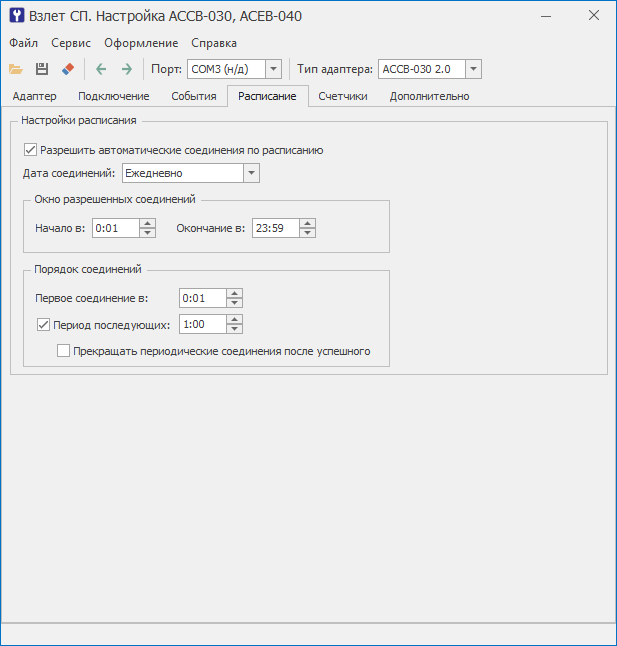Switch to the Счетчики tab
Screen dimensions: 617x646
click(342, 96)
